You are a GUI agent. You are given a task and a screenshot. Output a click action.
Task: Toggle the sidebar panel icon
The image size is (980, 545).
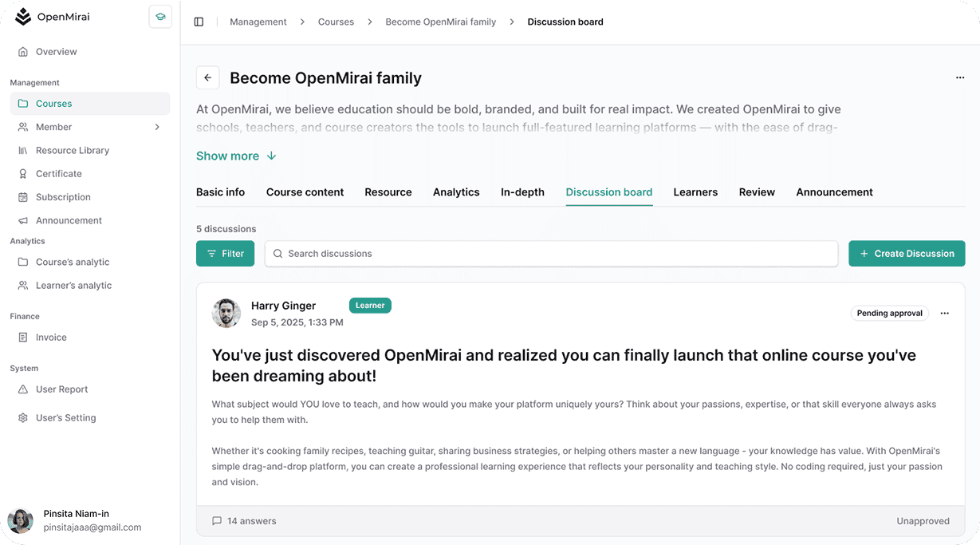coord(199,22)
